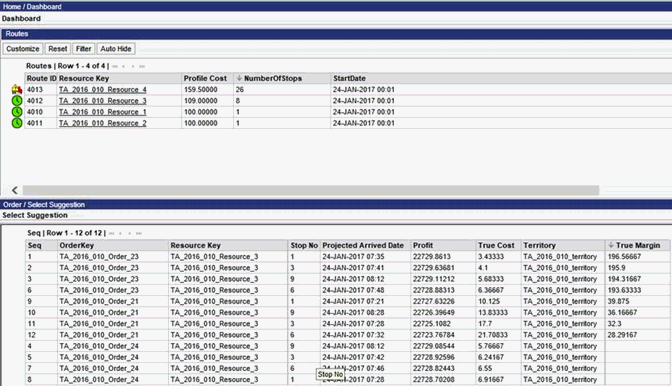
Task: Click the Profit value 22729.8613
Action: [x=432, y=257]
